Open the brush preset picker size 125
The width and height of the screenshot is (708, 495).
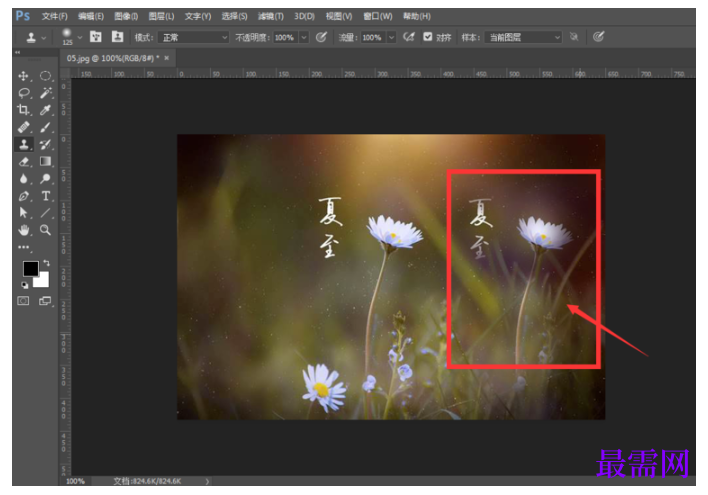[x=70, y=37]
